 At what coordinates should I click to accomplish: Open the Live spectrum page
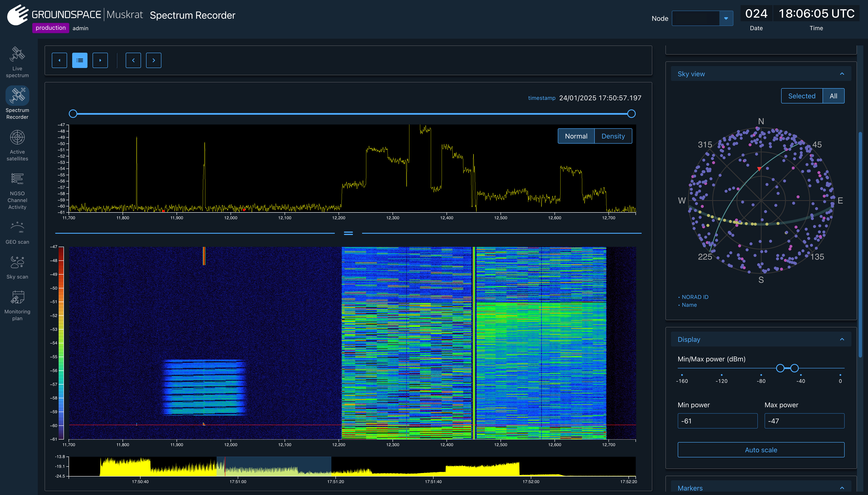tap(17, 62)
